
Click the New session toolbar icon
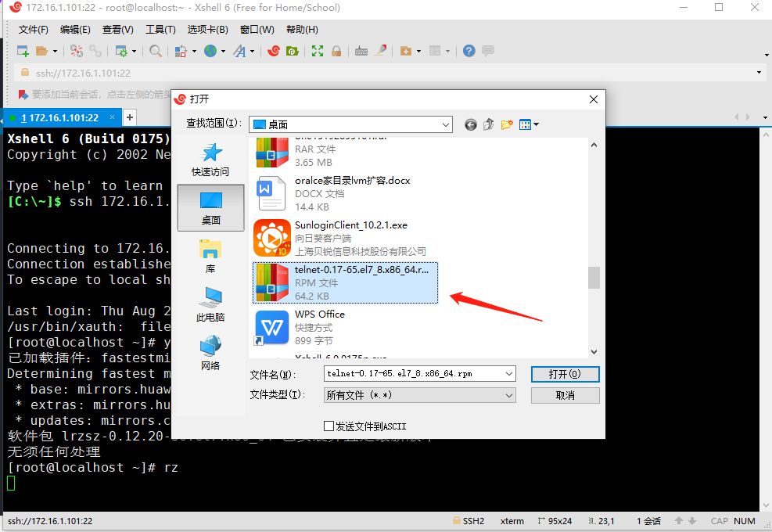point(23,51)
